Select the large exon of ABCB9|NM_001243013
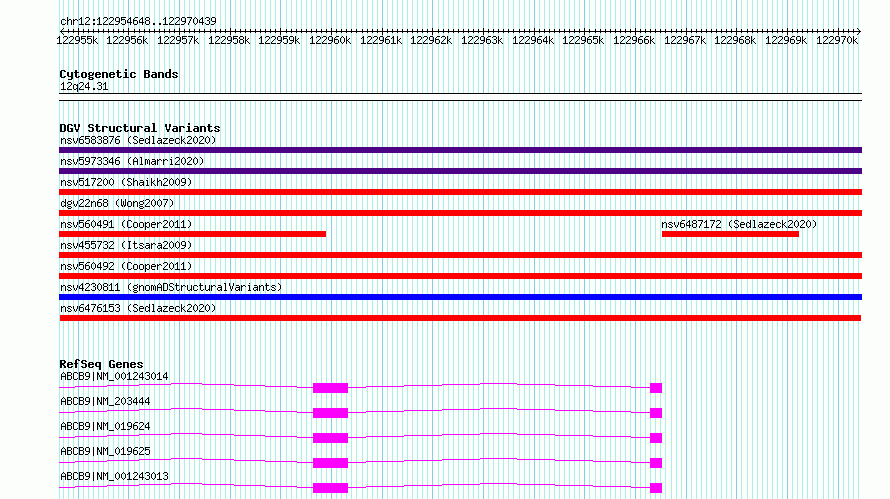The width and height of the screenshot is (890, 499). (330, 488)
